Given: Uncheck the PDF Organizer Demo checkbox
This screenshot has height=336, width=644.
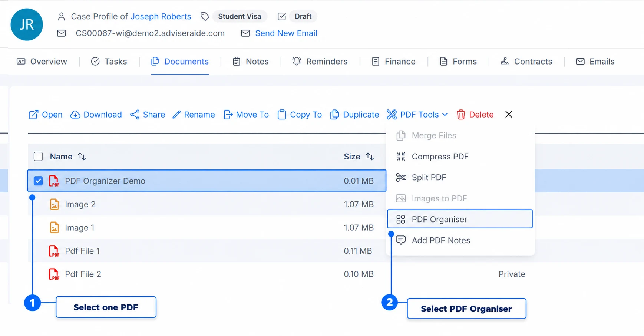Looking at the screenshot, I should click(x=38, y=181).
